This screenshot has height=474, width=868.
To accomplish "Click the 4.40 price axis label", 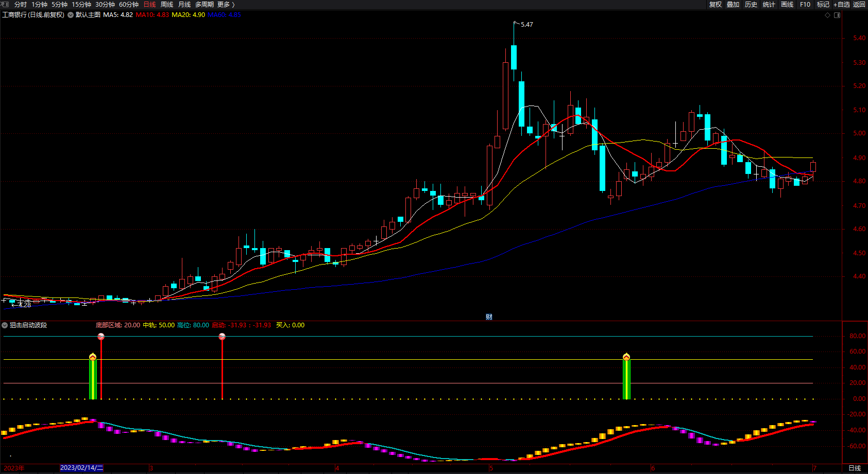I will coord(859,276).
